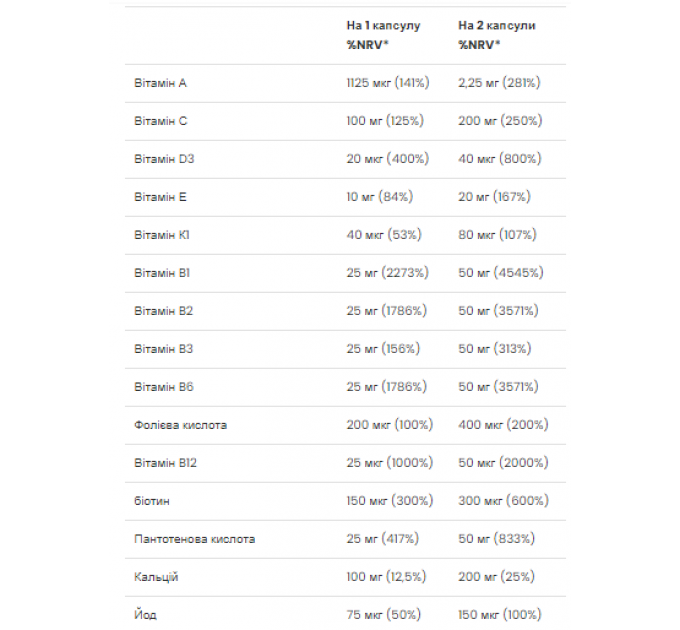Select the Вітамін A row label
Screen dimensions: 680x630
click(160, 83)
